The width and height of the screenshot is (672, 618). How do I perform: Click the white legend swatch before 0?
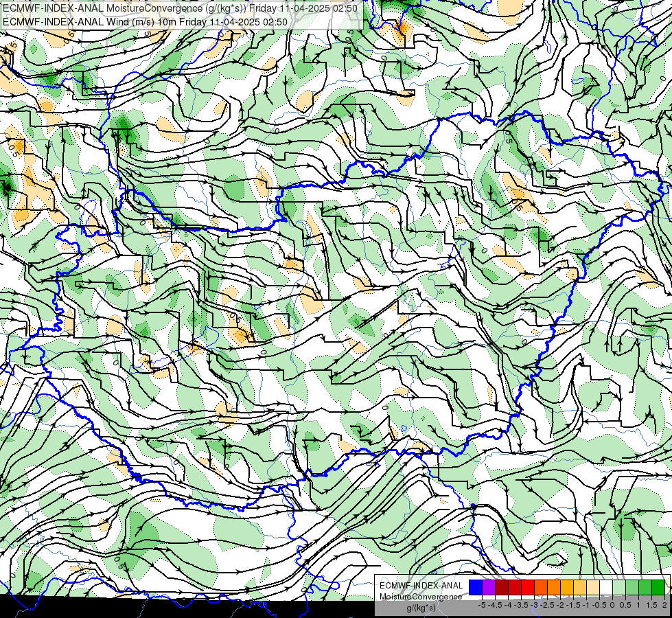click(x=606, y=587)
